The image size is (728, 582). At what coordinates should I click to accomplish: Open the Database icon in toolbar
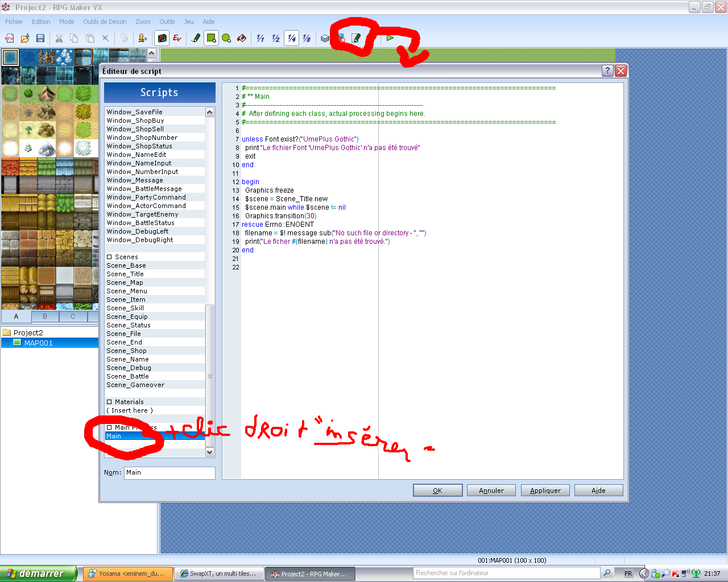click(325, 38)
